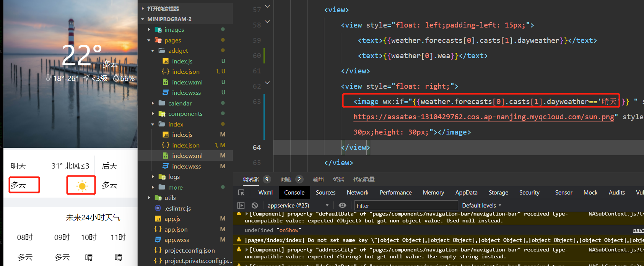
Task: Open the Default levels dropdown
Action: (x=481, y=206)
